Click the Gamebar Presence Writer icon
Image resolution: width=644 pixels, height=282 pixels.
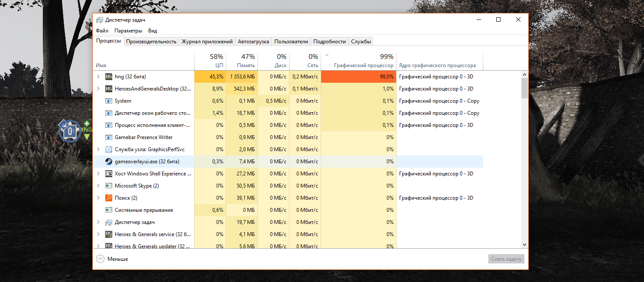[x=109, y=137]
